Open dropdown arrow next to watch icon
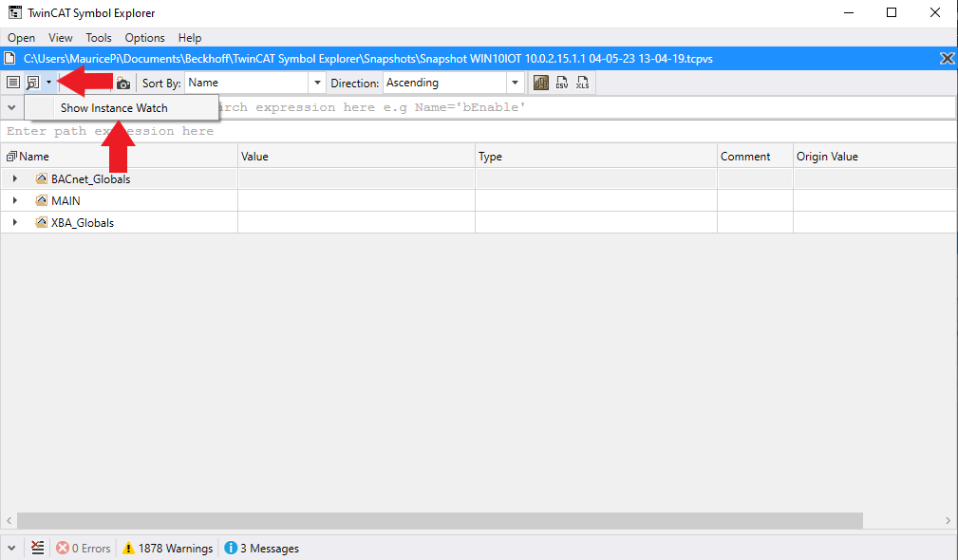 (48, 83)
